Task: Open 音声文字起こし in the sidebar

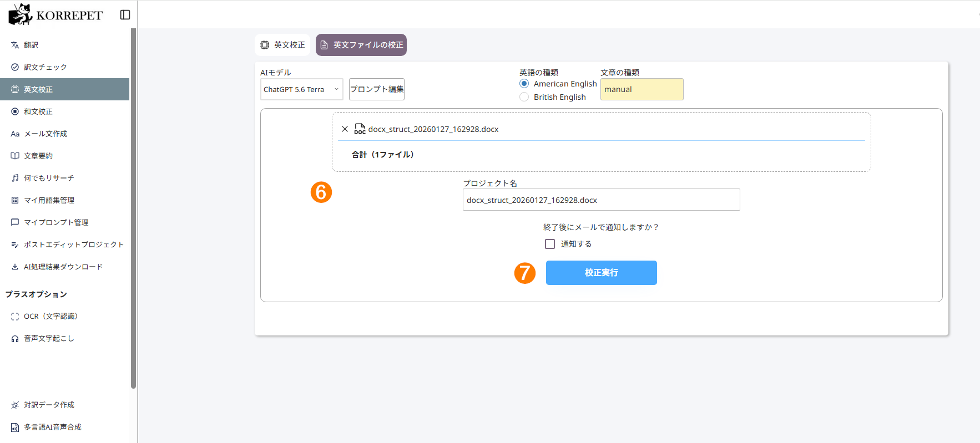Action: pyautogui.click(x=64, y=339)
